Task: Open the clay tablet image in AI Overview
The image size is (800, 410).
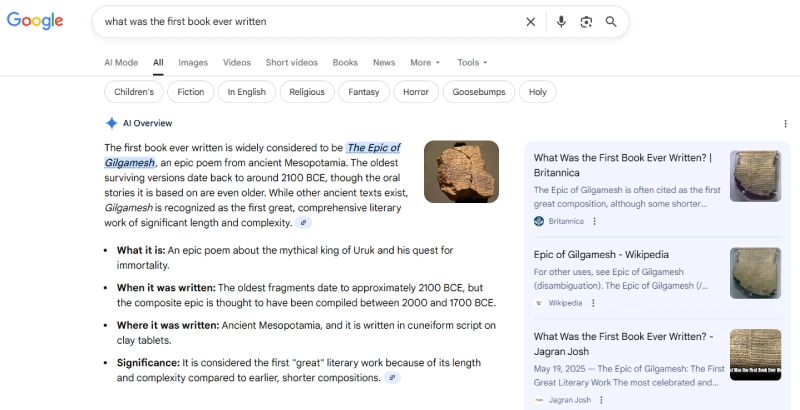Action: click(461, 172)
